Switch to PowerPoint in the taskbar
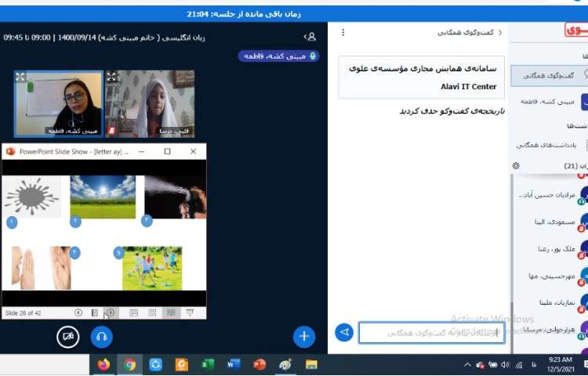Viewport: 588px width, 376px height. point(260,364)
